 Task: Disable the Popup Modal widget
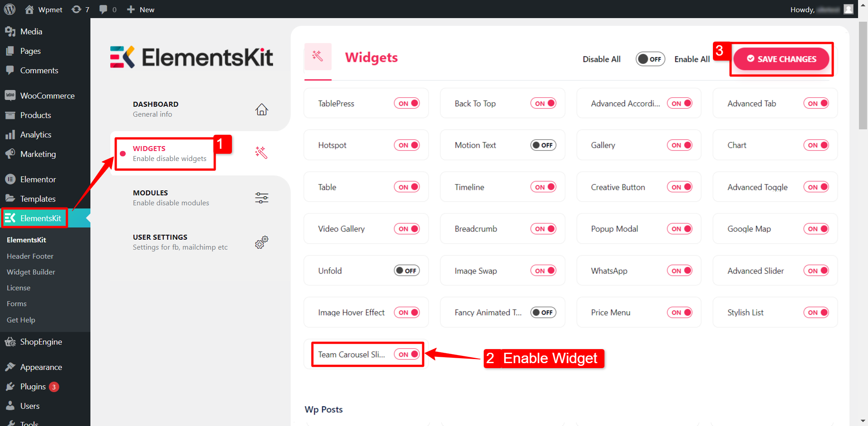click(x=679, y=229)
